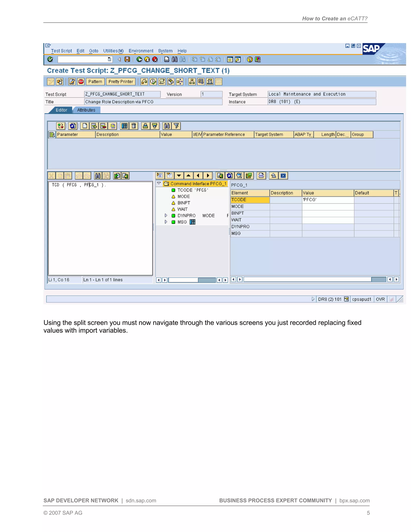Open the Help menu
Viewport: 411px width, 532px height.
click(182, 51)
